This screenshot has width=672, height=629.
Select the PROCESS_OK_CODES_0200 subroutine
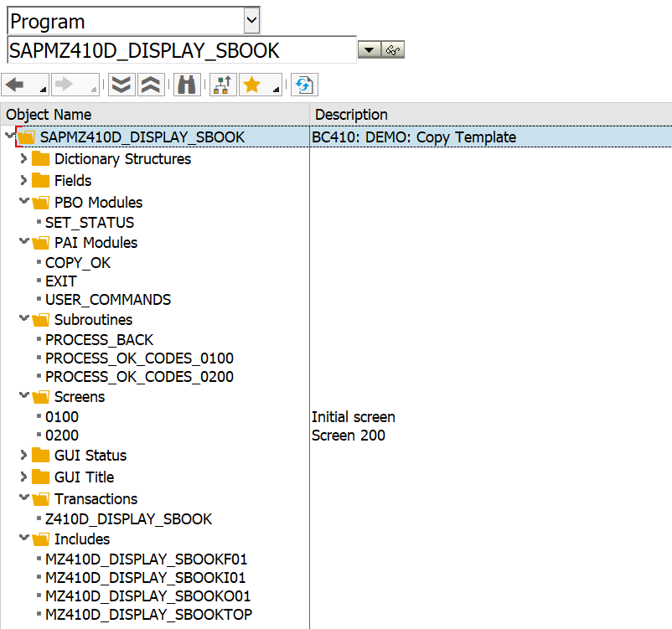click(x=139, y=377)
